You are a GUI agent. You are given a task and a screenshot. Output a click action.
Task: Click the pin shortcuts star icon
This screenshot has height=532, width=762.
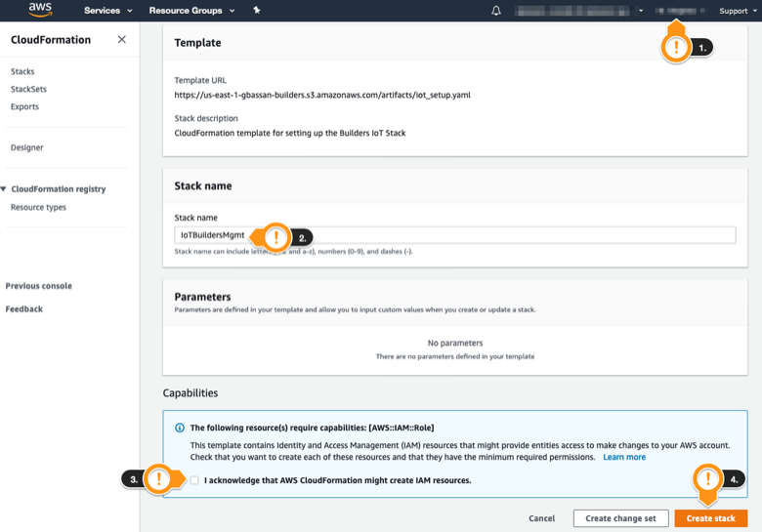257,10
